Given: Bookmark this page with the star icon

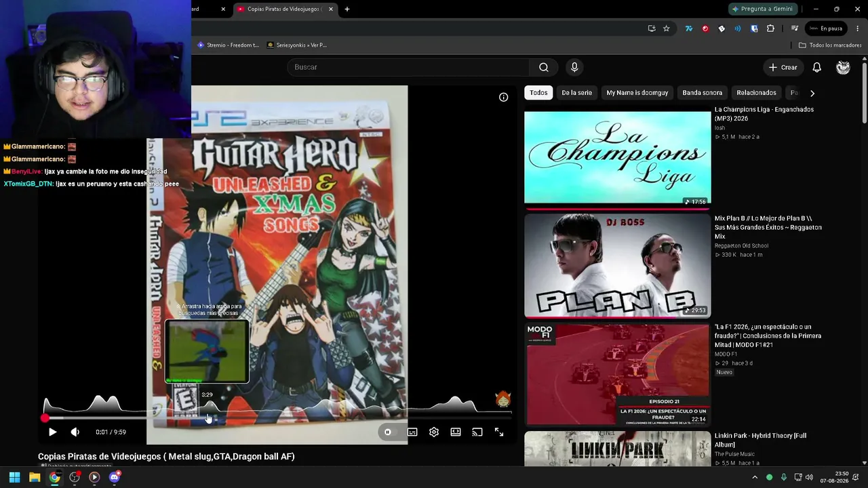Looking at the screenshot, I should point(667,28).
